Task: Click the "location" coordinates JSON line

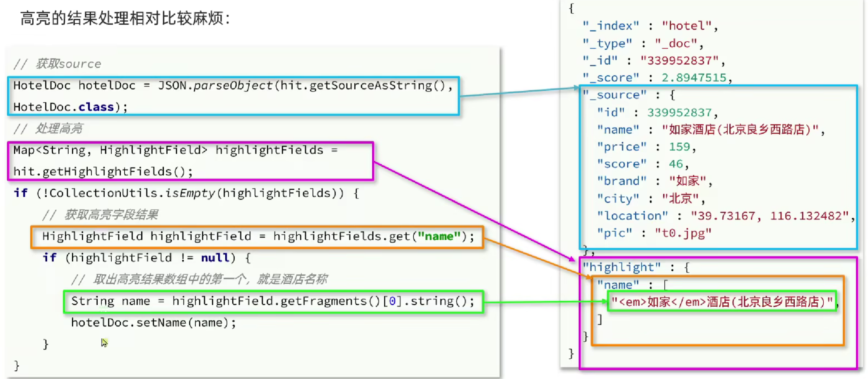Action: pos(725,216)
